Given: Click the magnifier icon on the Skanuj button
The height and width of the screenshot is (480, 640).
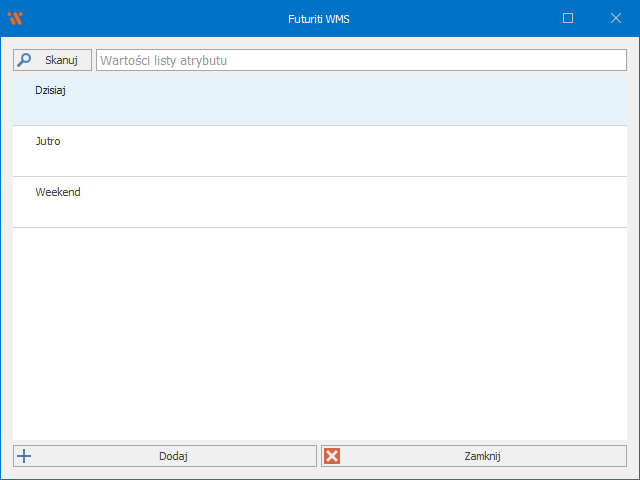Looking at the screenshot, I should pyautogui.click(x=24, y=60).
